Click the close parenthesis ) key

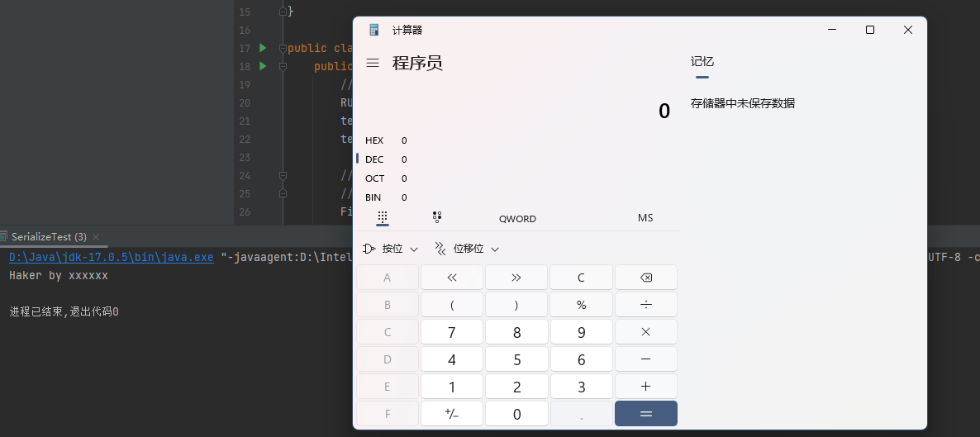click(x=516, y=305)
